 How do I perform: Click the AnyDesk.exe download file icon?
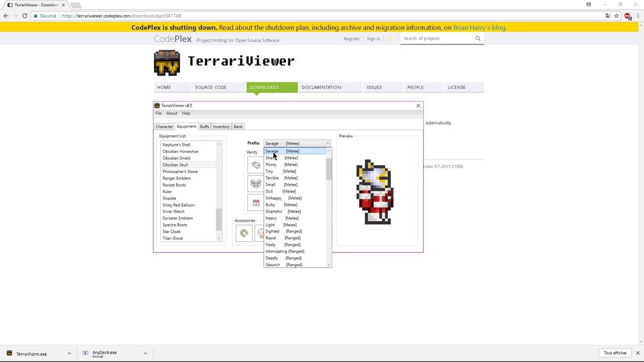click(x=86, y=353)
